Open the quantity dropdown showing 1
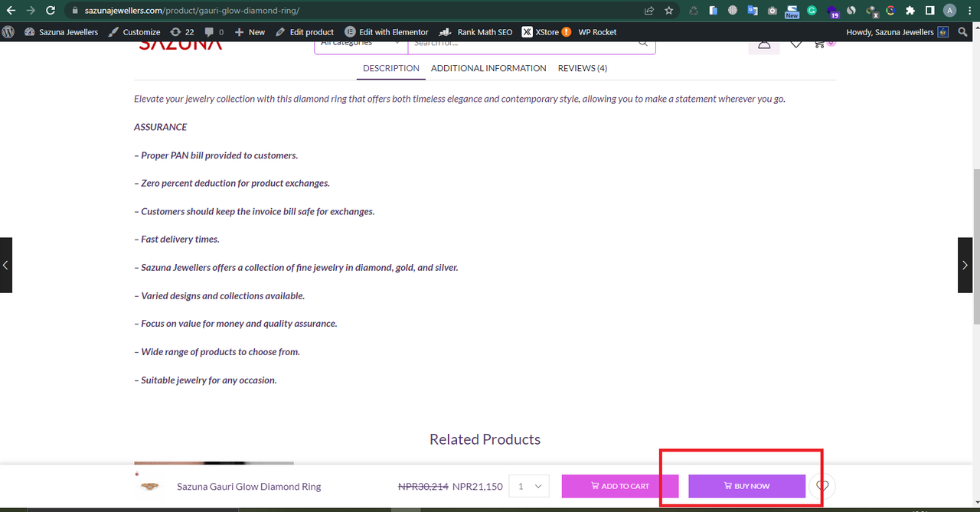The height and width of the screenshot is (512, 980). [529, 486]
